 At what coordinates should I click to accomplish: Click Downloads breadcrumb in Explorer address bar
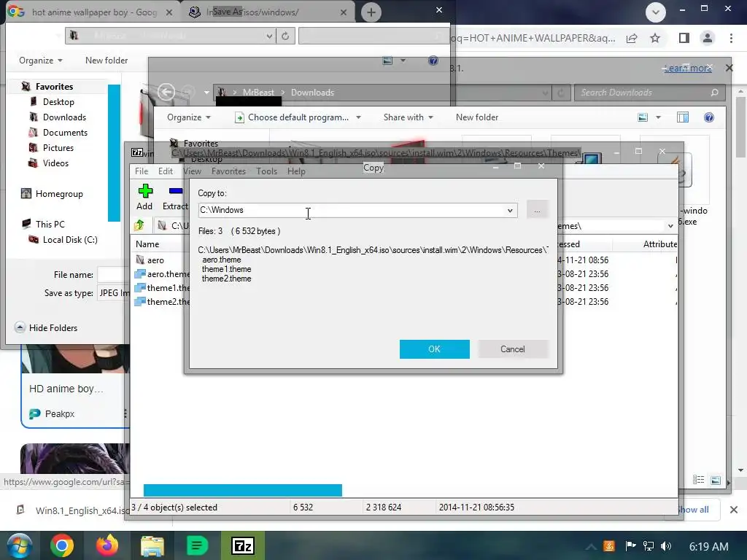coord(312,93)
